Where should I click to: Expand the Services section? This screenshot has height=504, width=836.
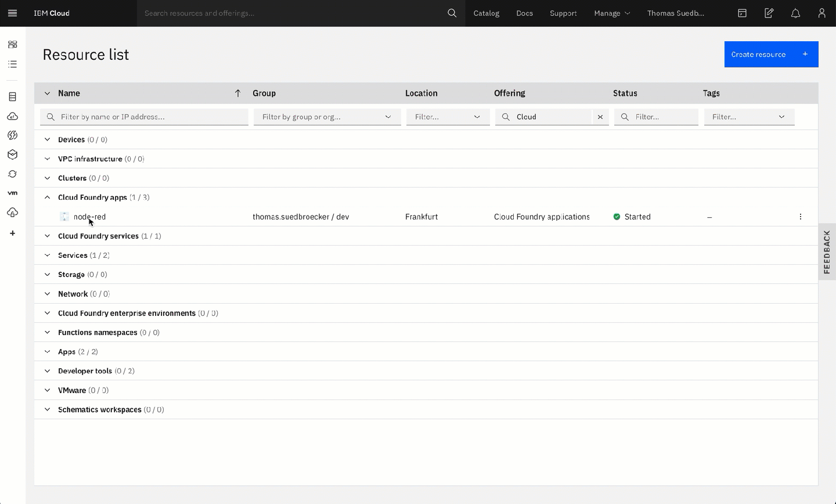click(48, 255)
